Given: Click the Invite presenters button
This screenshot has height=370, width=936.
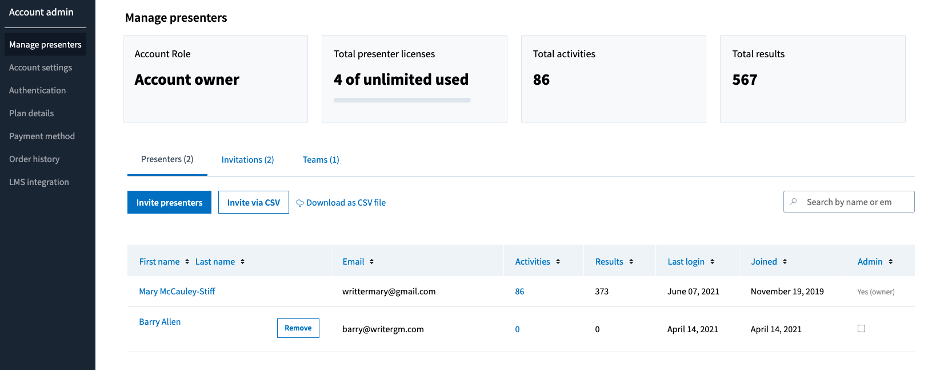Looking at the screenshot, I should [x=169, y=202].
